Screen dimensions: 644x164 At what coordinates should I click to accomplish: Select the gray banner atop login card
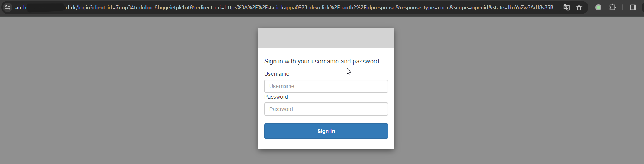pyautogui.click(x=326, y=38)
